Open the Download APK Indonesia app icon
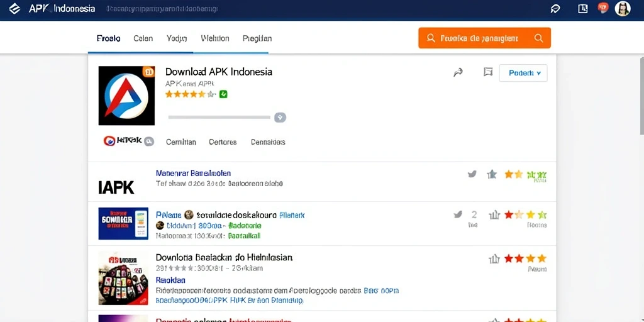This screenshot has height=322, width=644. [x=126, y=96]
